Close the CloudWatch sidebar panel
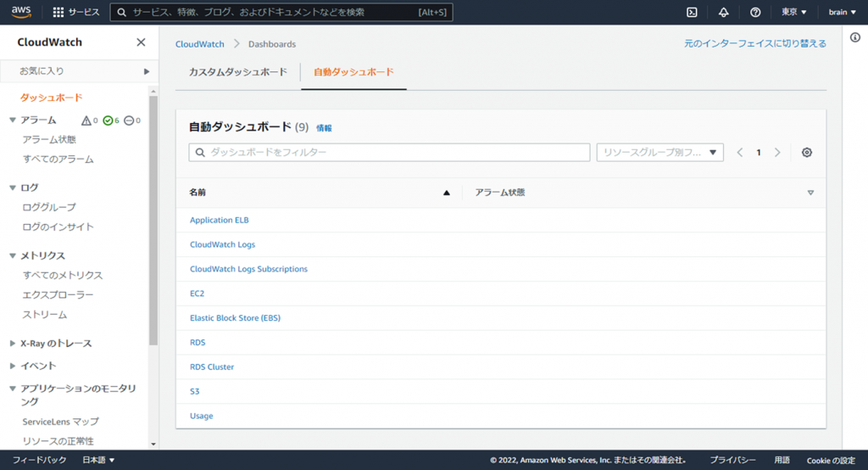The height and width of the screenshot is (470, 868). (142, 42)
